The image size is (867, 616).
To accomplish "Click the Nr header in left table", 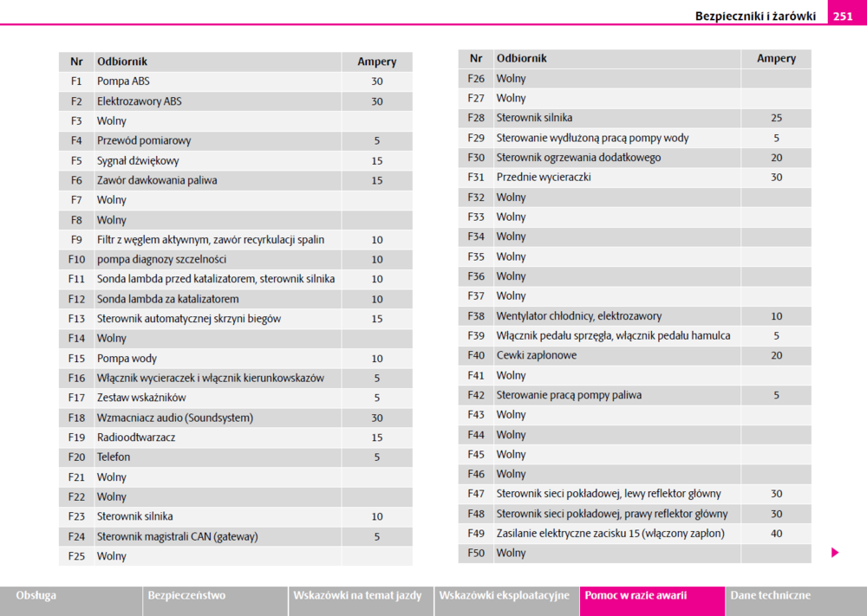I will coord(77,62).
